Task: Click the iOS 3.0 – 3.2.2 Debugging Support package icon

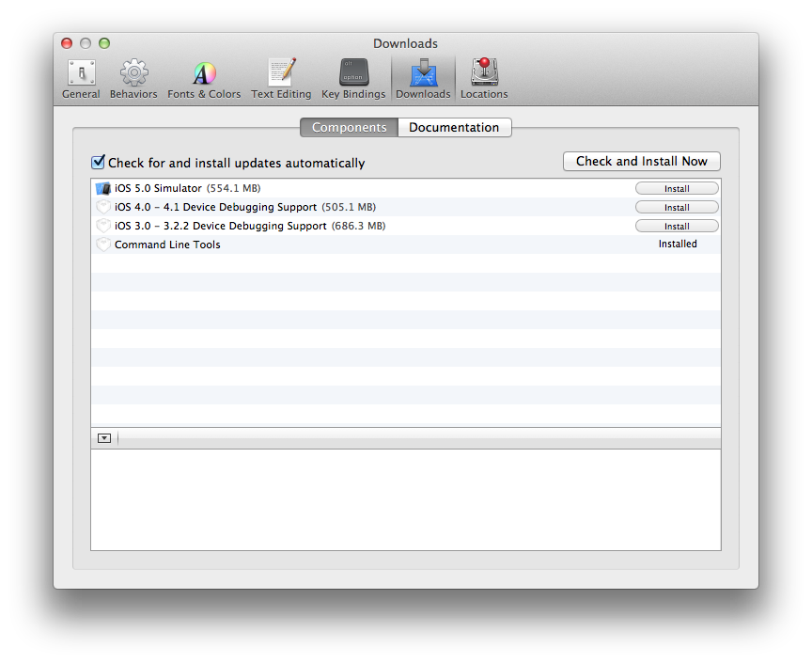Action: (103, 226)
